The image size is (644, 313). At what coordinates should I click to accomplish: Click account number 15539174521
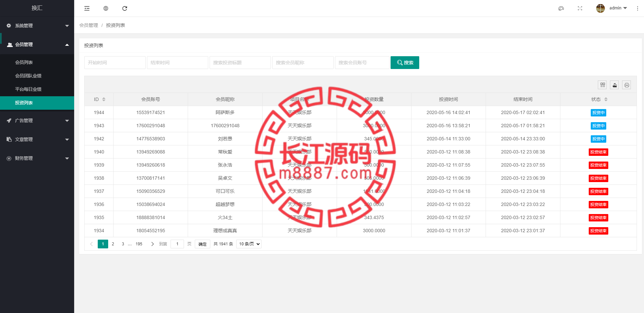click(x=151, y=112)
